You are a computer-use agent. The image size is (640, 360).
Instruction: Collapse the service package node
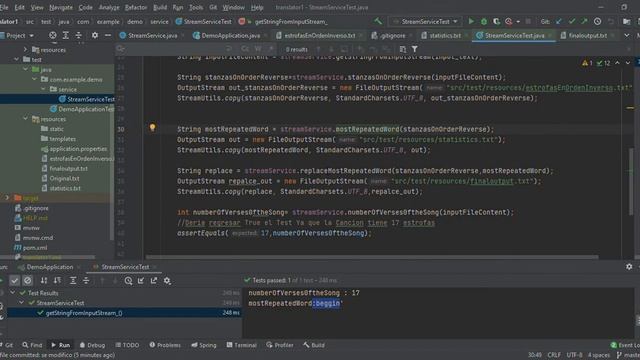pos(43,89)
